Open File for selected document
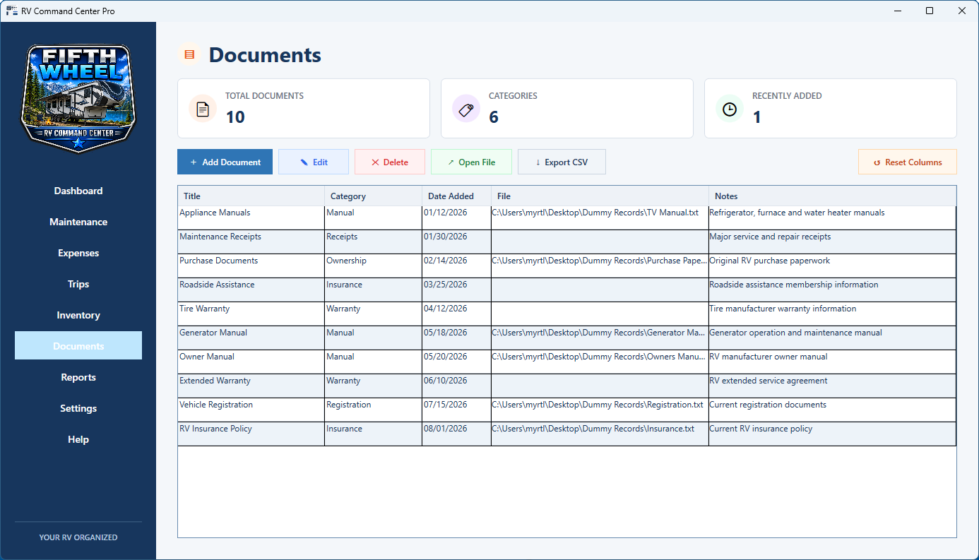 coord(471,162)
